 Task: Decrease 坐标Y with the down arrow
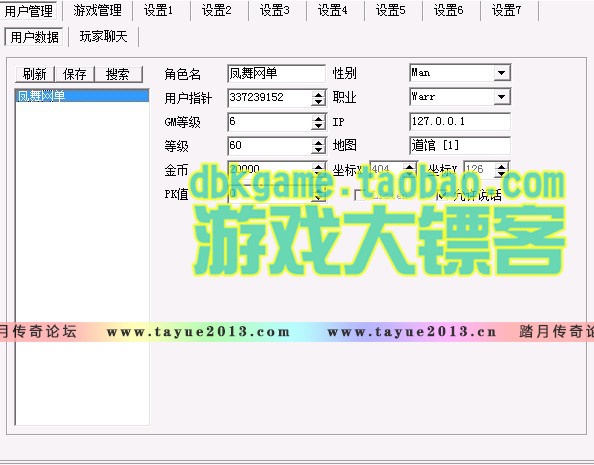coord(502,174)
